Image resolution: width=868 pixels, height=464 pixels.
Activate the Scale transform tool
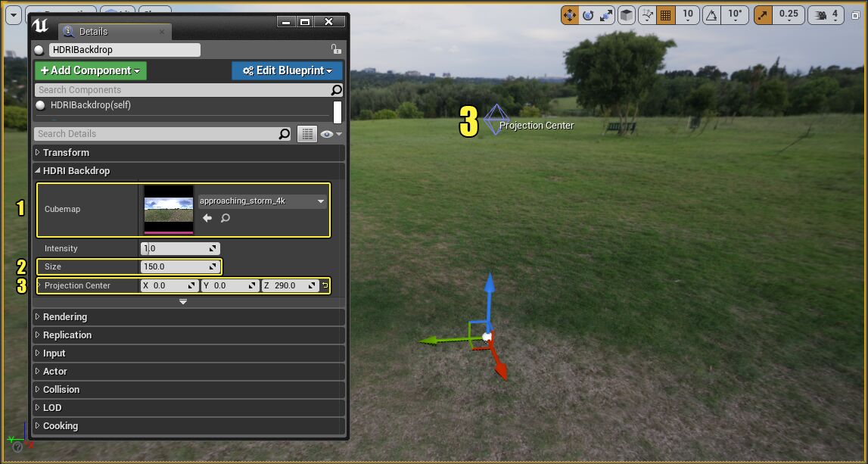click(x=606, y=14)
